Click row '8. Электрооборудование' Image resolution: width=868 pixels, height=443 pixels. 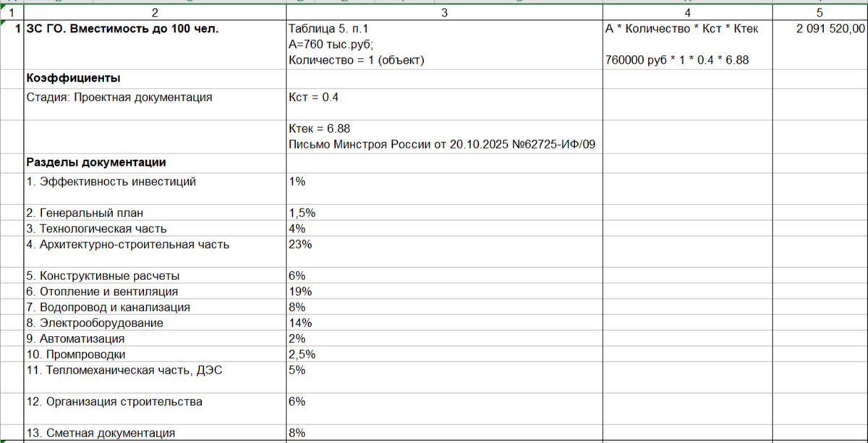(x=156, y=323)
